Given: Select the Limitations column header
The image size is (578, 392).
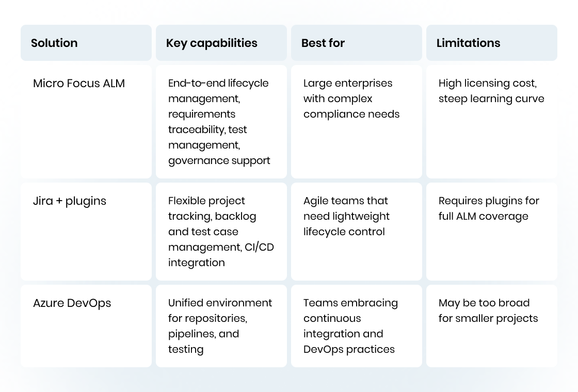Looking at the screenshot, I should pos(492,43).
